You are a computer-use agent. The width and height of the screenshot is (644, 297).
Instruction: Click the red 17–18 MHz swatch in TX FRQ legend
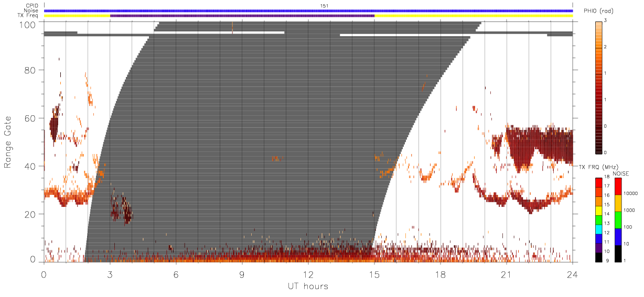pyautogui.click(x=598, y=183)
